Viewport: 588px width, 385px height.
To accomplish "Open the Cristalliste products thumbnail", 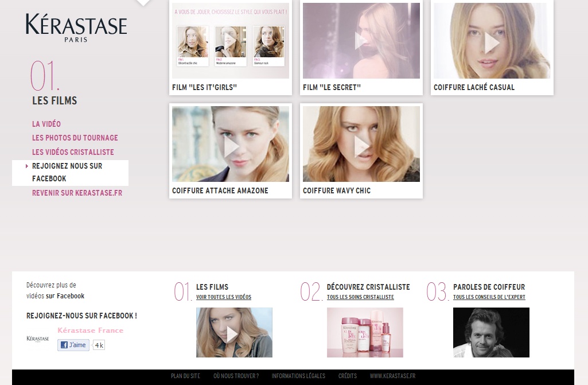I will (365, 332).
